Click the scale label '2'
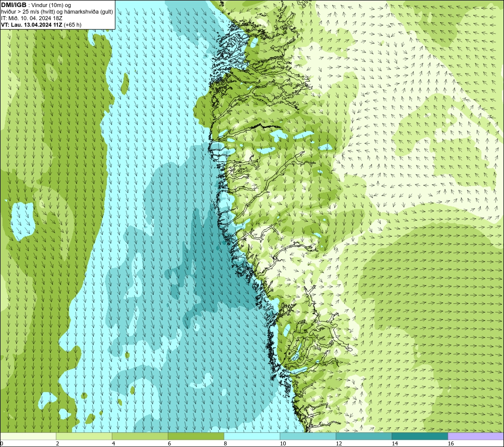 57,443
